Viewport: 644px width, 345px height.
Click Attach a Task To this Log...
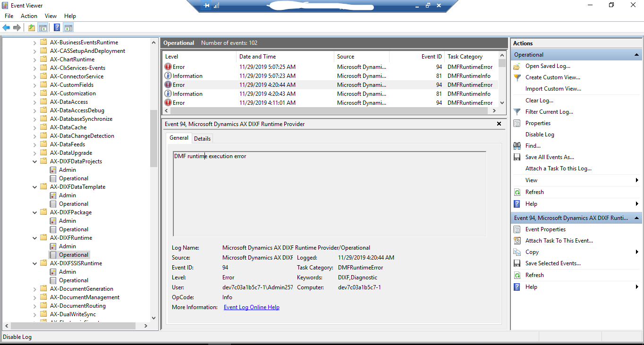(x=559, y=168)
